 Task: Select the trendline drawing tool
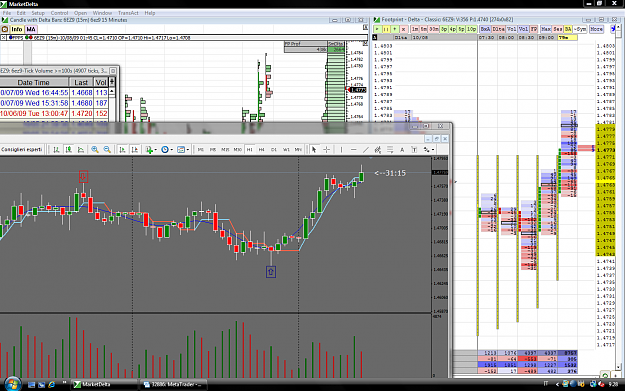coord(366,149)
